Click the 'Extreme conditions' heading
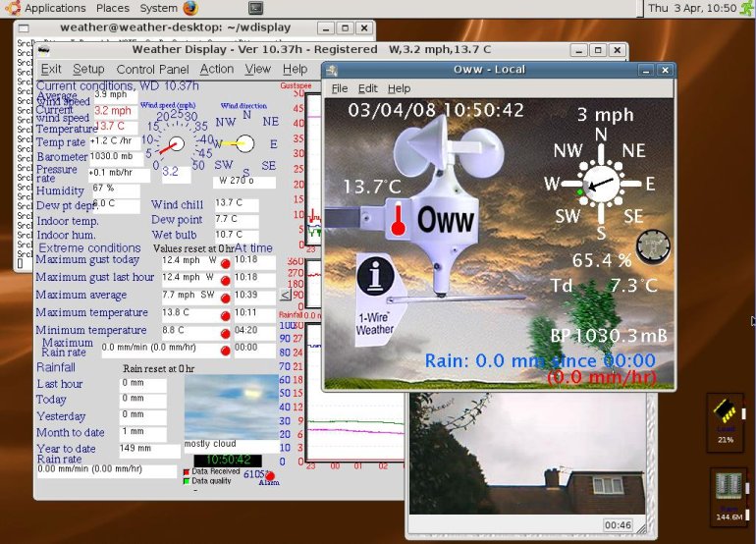This screenshot has height=544, width=756. pos(89,247)
